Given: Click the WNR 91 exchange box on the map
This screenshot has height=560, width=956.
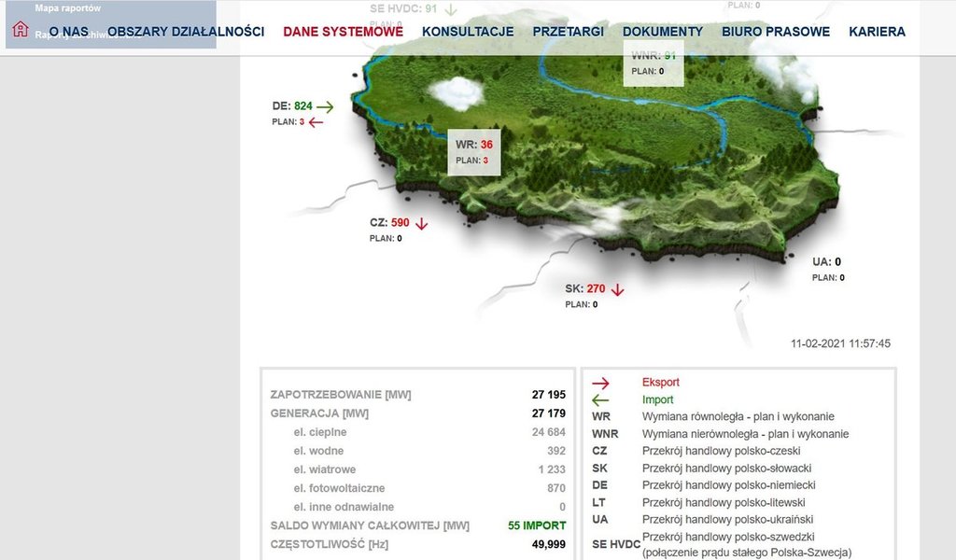Looking at the screenshot, I should coord(654,63).
